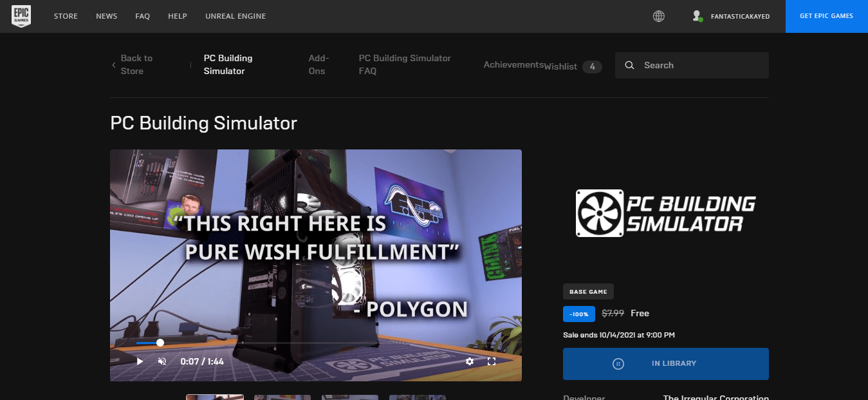
Task: Open the language globe icon
Action: click(659, 16)
